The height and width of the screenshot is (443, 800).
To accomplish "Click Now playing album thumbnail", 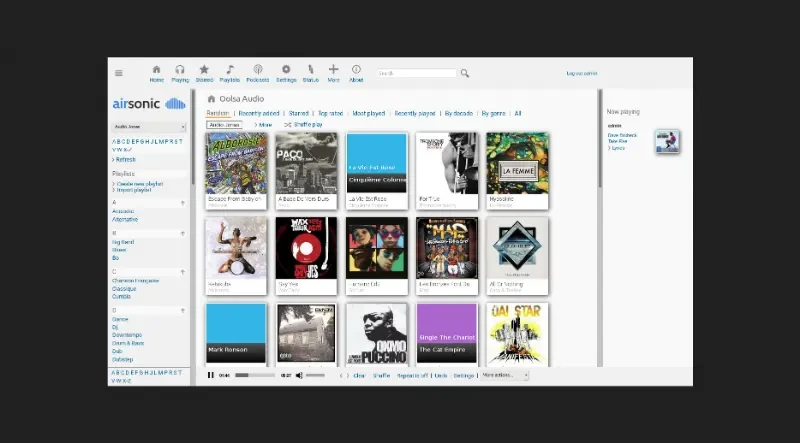I will click(x=667, y=141).
